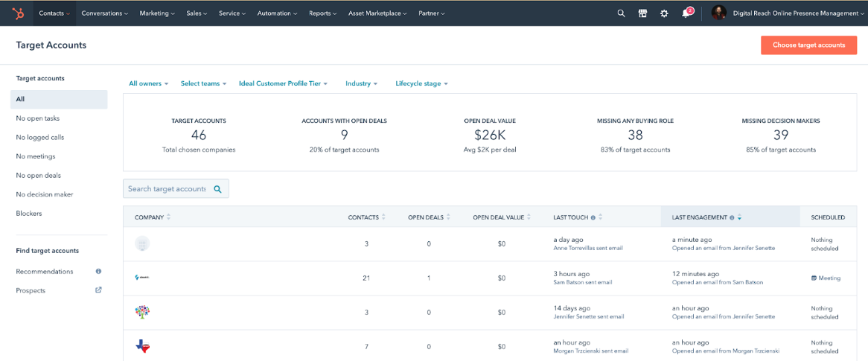
Task: Open the Reports menu
Action: [322, 13]
